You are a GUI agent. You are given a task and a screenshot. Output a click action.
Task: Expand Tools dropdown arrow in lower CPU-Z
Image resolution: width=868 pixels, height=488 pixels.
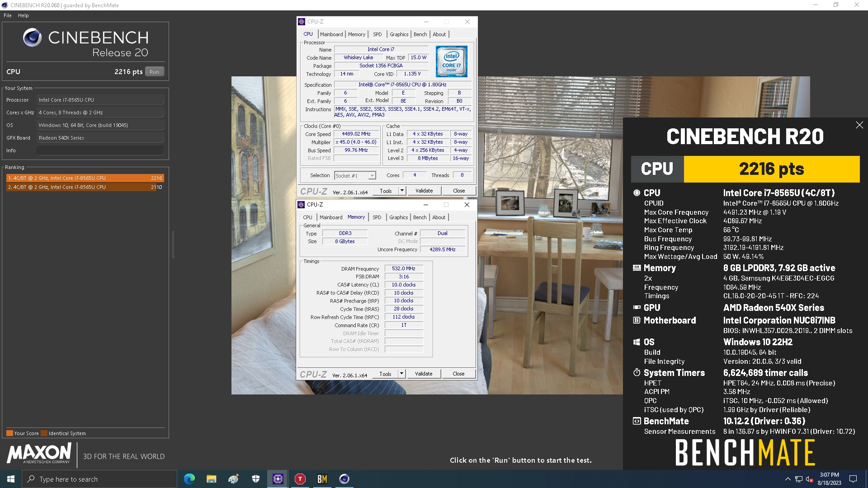[401, 374]
